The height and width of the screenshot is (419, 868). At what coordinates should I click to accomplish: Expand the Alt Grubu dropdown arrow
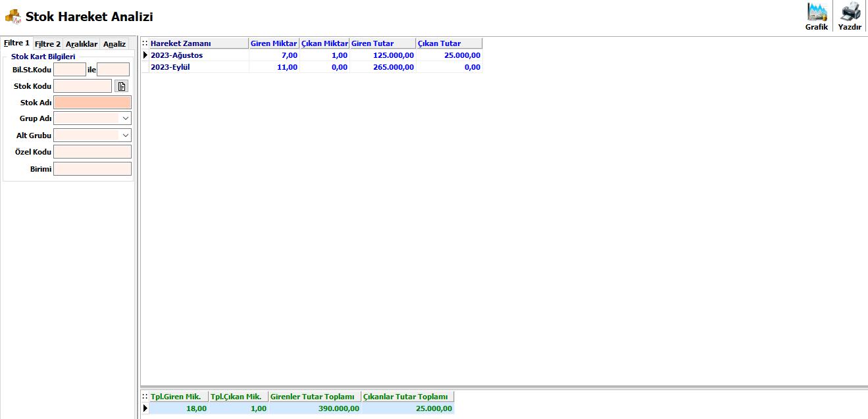pos(126,135)
